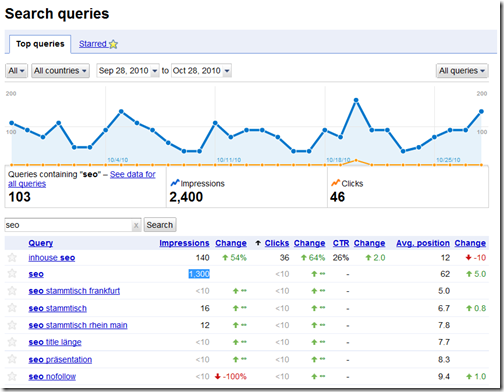Star the 'inhouse seo' query
This screenshot has height=392, width=504.
point(12,257)
